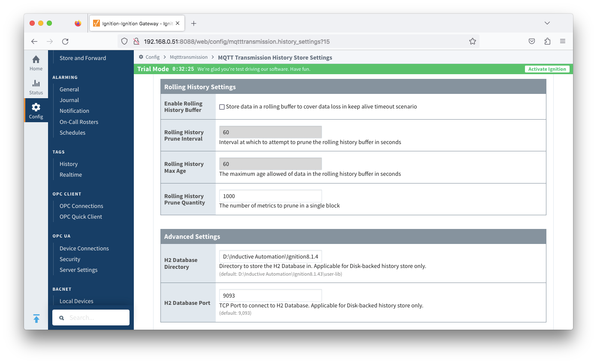The width and height of the screenshot is (597, 364).
Task: Open OPC UA Server Settings
Action: click(x=78, y=270)
